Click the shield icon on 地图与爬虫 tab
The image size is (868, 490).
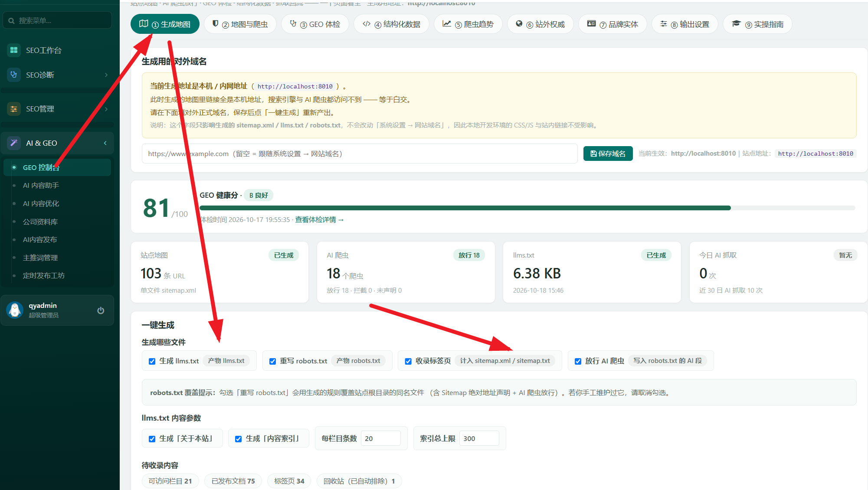(215, 24)
